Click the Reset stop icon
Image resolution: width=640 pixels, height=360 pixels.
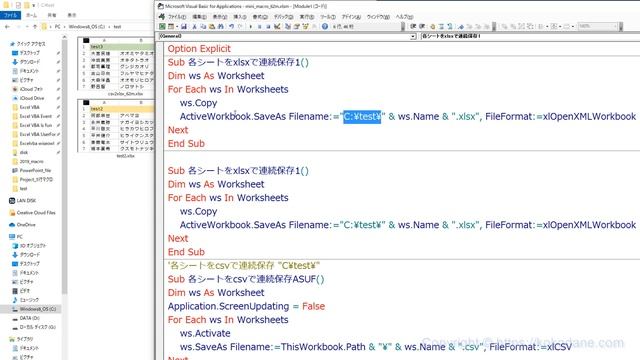(x=268, y=27)
